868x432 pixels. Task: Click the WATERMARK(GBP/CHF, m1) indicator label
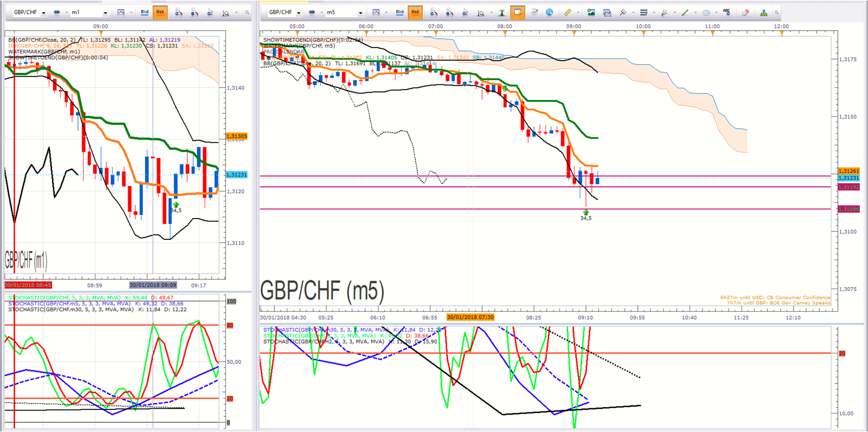44,51
